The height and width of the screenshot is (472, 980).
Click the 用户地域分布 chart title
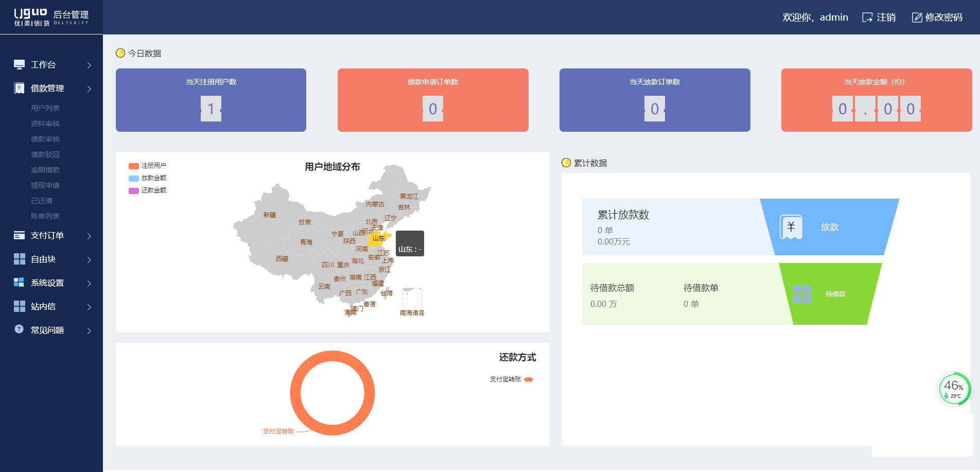(332, 167)
